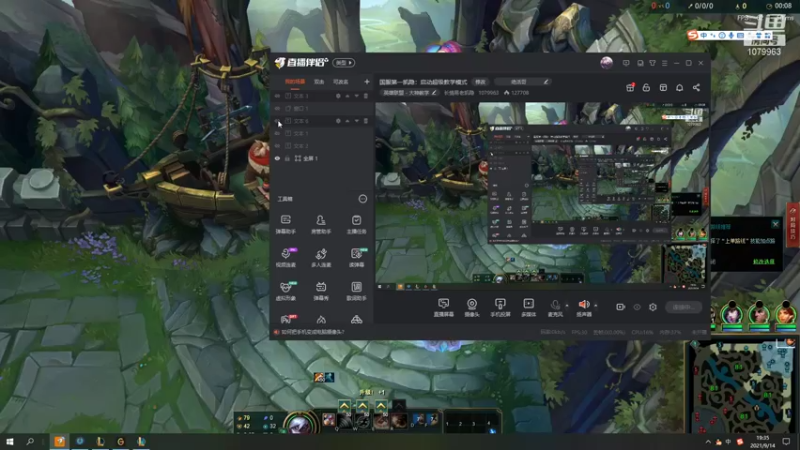Open Windows taskbar search

tap(30, 441)
